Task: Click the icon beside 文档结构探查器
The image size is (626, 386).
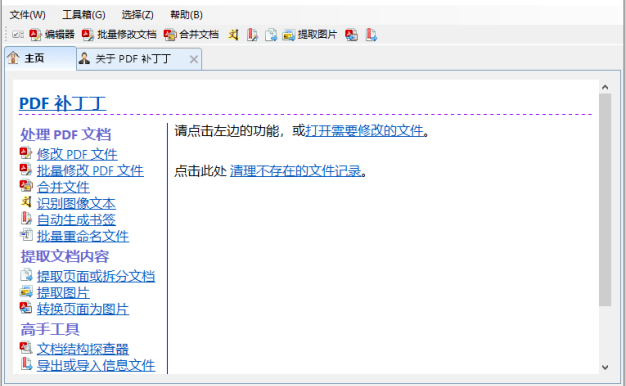Action: [x=26, y=348]
